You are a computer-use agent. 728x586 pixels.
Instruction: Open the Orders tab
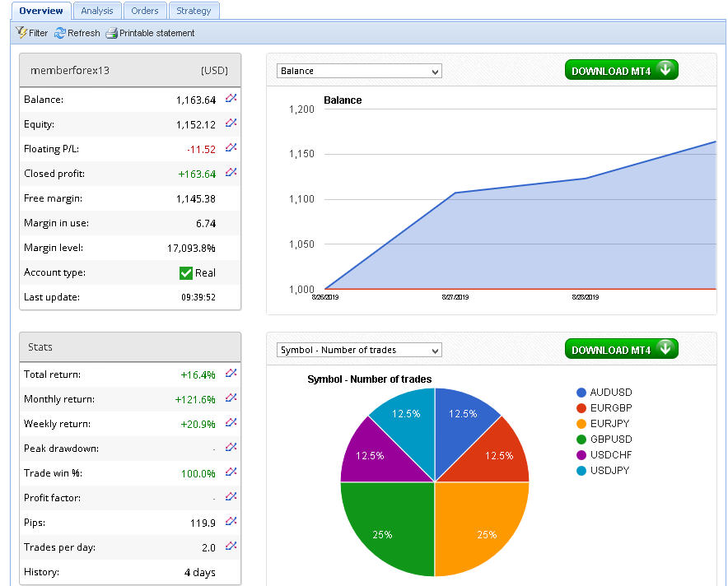[x=145, y=11]
